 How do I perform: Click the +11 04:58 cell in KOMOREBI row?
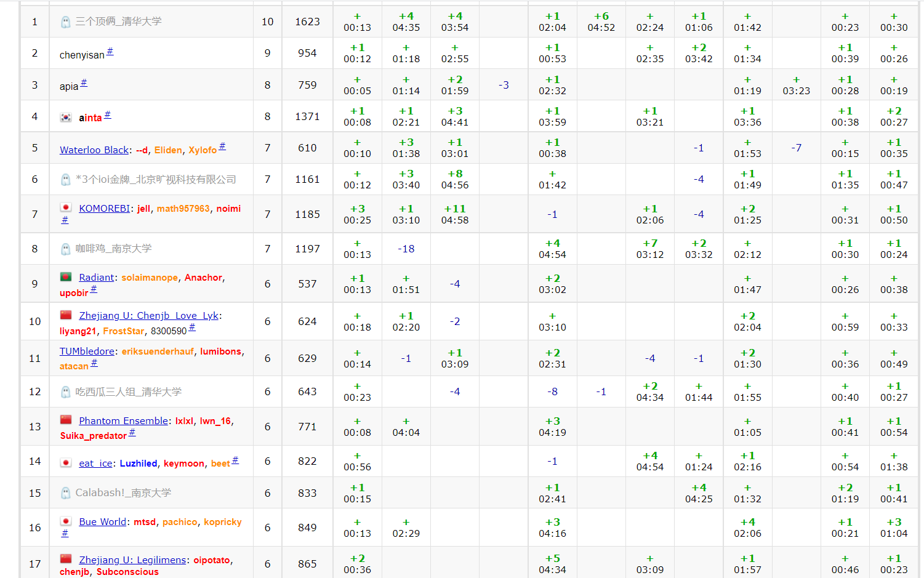pyautogui.click(x=455, y=214)
